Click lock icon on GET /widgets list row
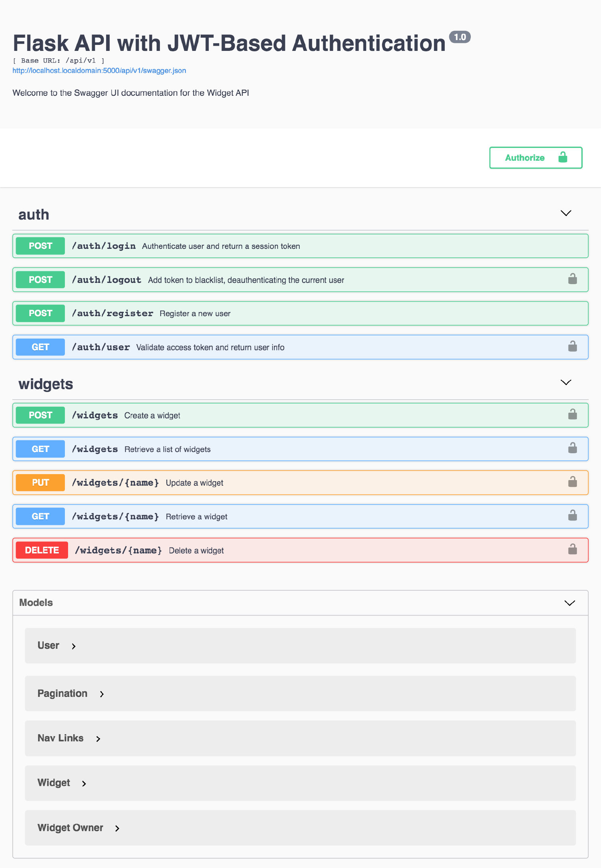The height and width of the screenshot is (868, 601). click(x=572, y=448)
